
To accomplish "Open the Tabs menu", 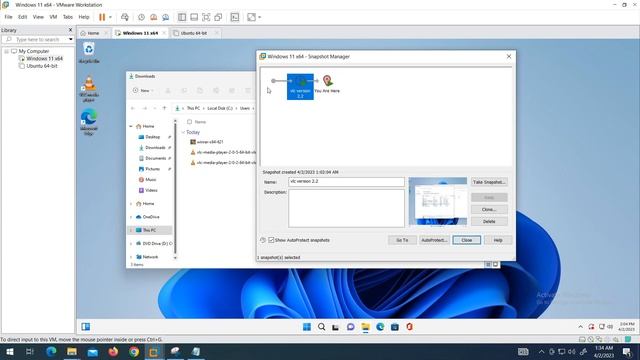I will 68,17.
